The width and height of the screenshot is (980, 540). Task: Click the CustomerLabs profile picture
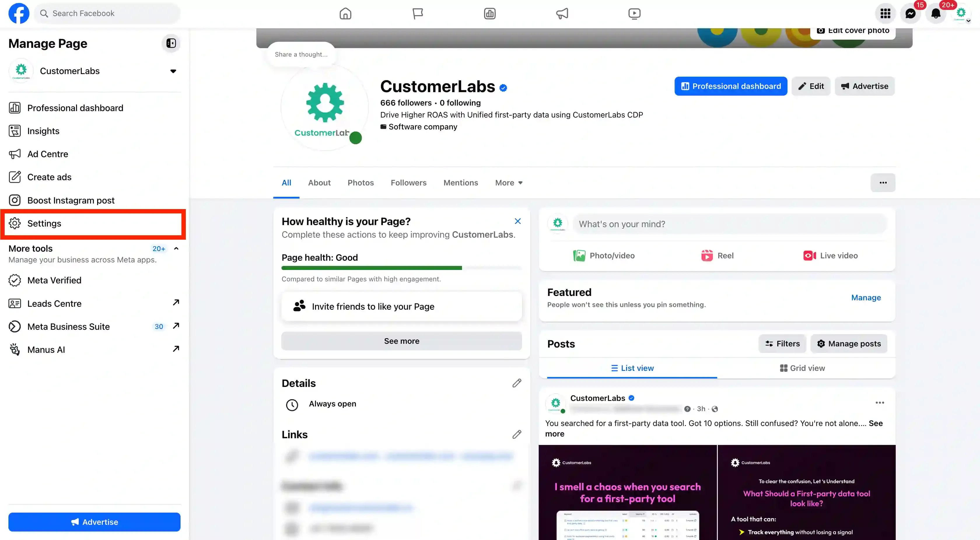point(325,108)
